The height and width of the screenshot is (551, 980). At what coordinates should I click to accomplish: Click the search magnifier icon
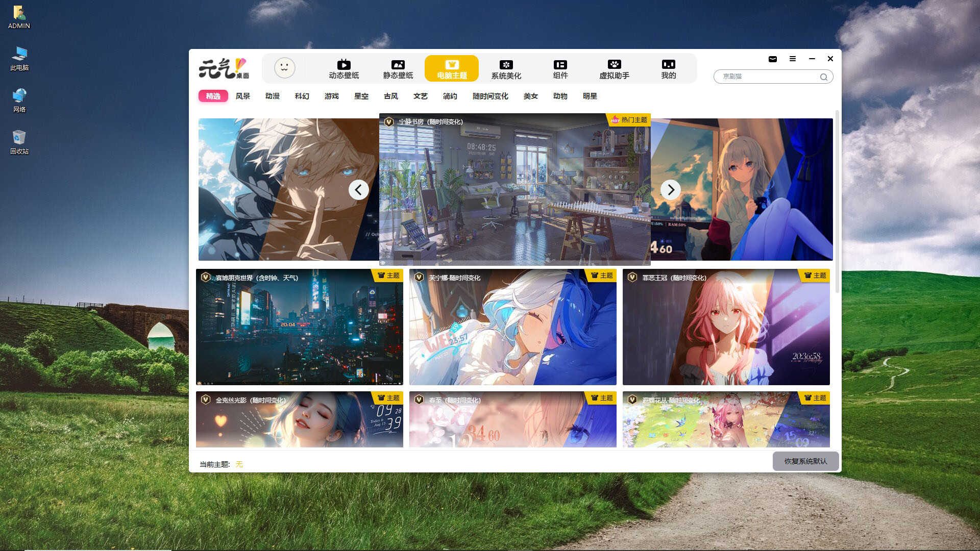click(x=823, y=77)
